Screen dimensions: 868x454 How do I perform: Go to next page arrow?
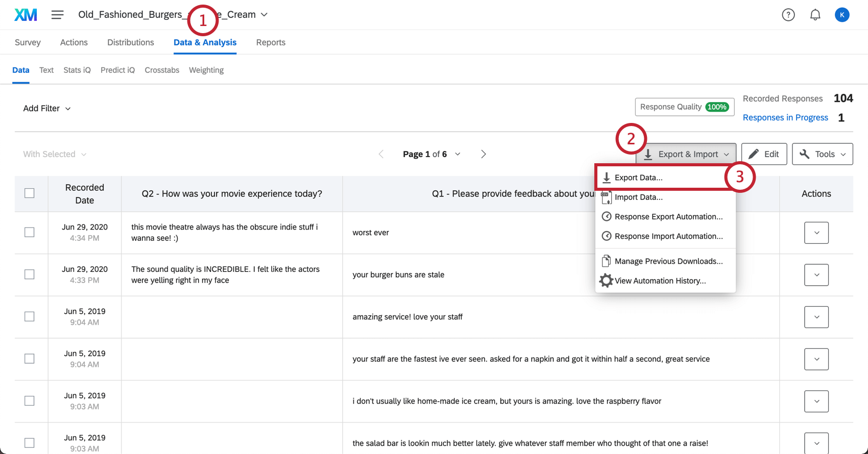click(x=483, y=154)
